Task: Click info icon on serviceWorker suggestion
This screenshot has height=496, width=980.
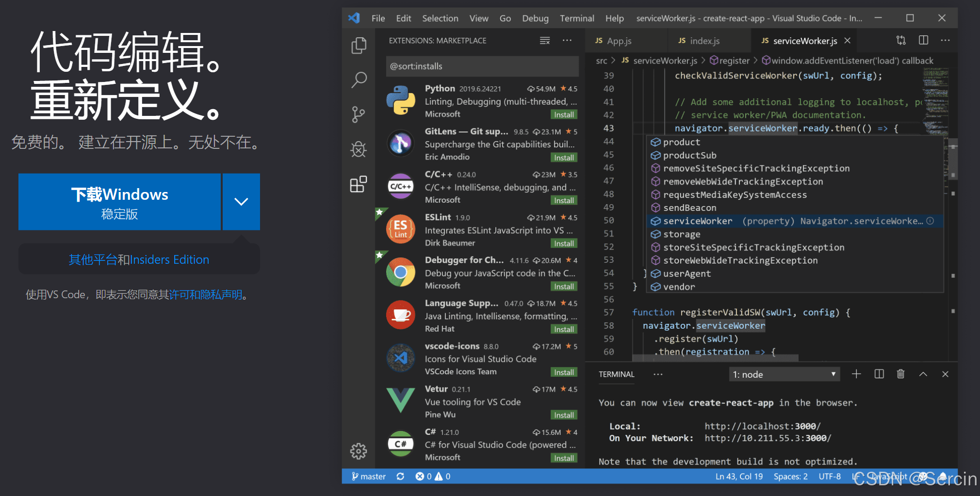Action: (x=930, y=221)
